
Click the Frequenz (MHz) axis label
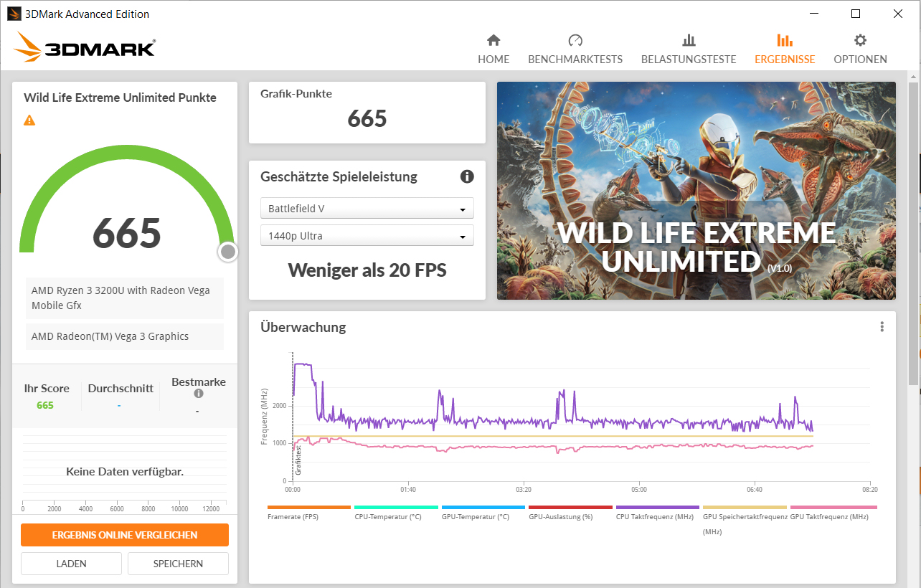coord(265,417)
